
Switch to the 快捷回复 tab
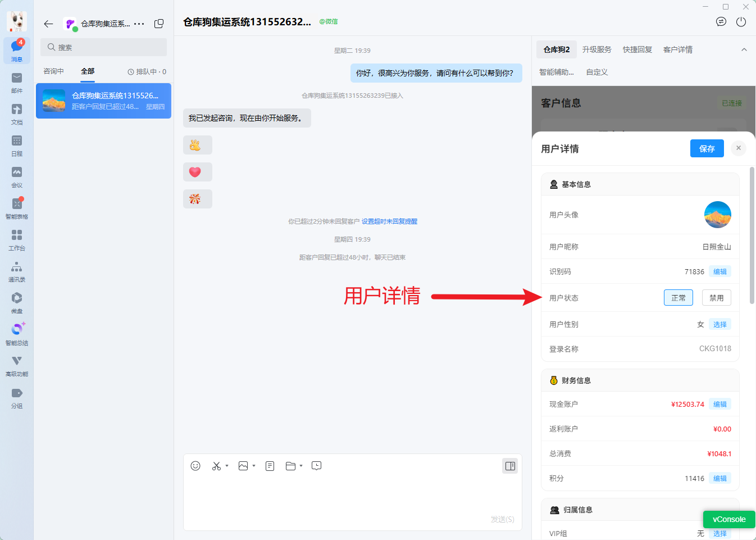point(637,49)
